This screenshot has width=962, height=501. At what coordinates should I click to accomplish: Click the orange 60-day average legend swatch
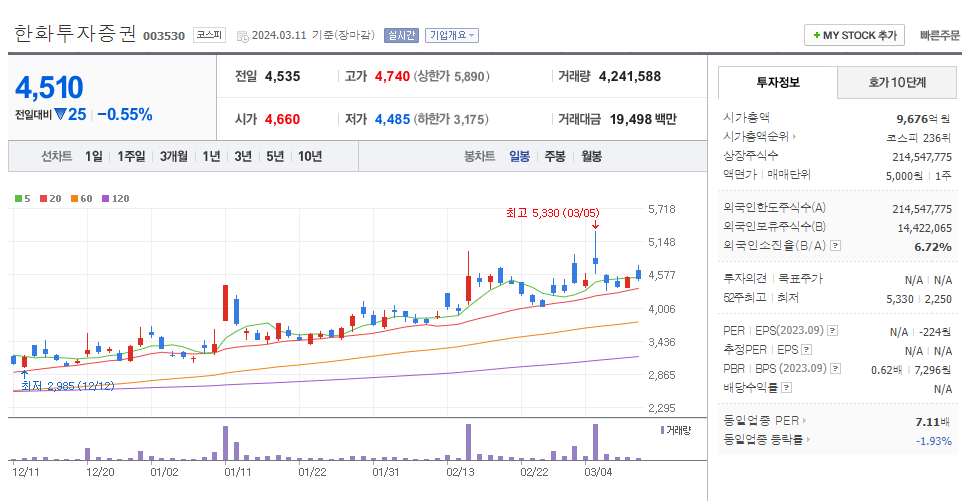pyautogui.click(x=74, y=199)
